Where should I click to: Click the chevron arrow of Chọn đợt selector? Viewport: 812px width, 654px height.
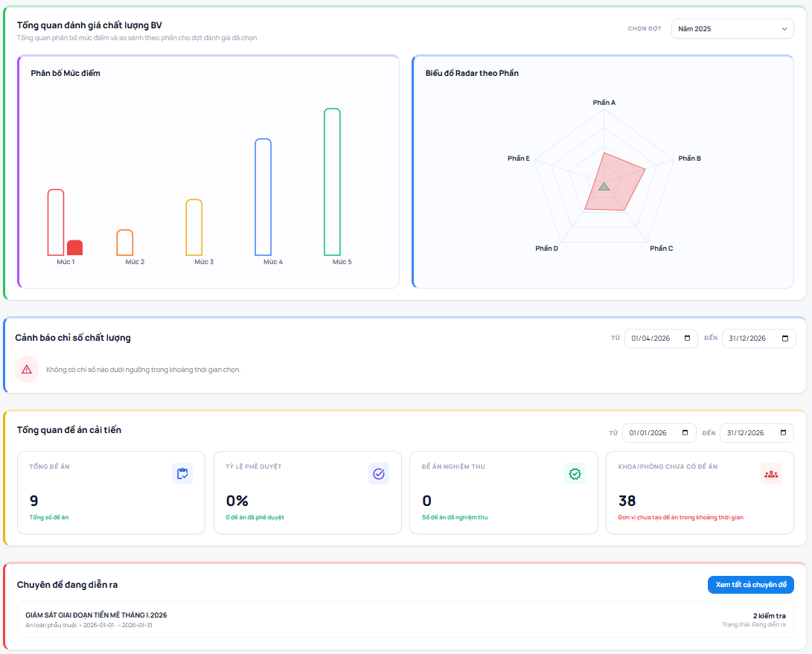[x=784, y=29]
